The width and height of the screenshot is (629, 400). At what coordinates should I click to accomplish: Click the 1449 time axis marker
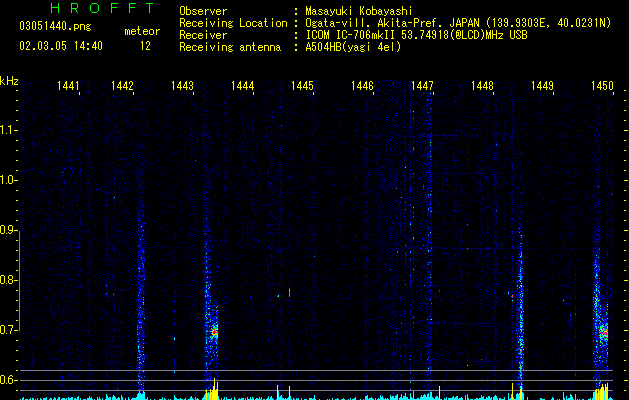coord(542,86)
